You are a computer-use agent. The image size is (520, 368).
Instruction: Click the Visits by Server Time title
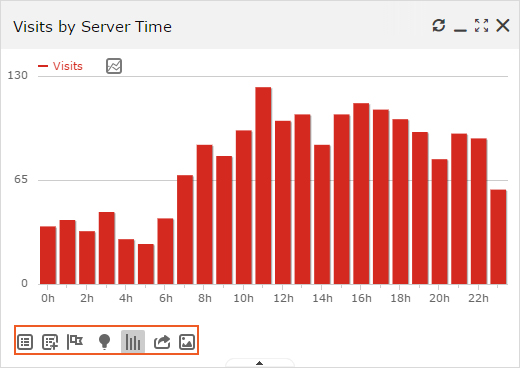[92, 27]
